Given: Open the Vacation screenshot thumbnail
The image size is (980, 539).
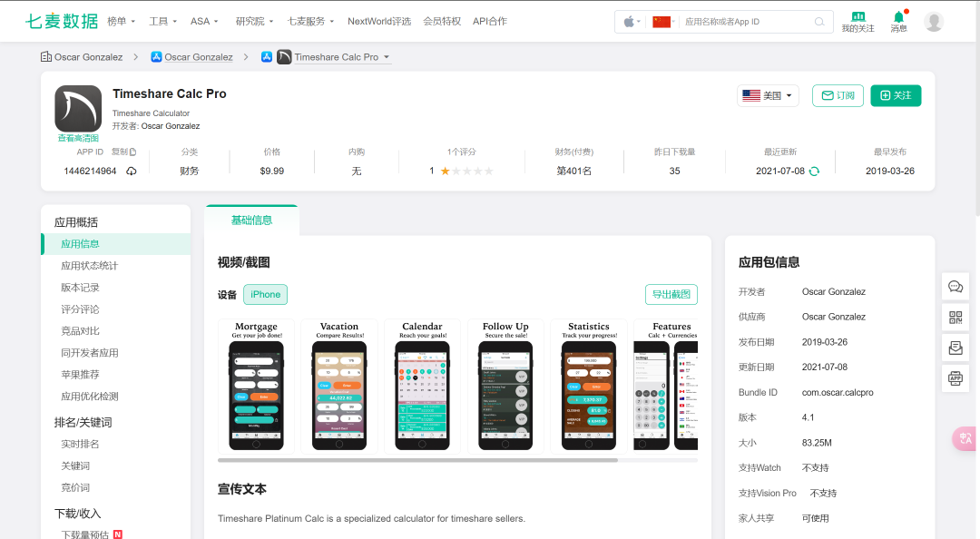Looking at the screenshot, I should point(339,387).
